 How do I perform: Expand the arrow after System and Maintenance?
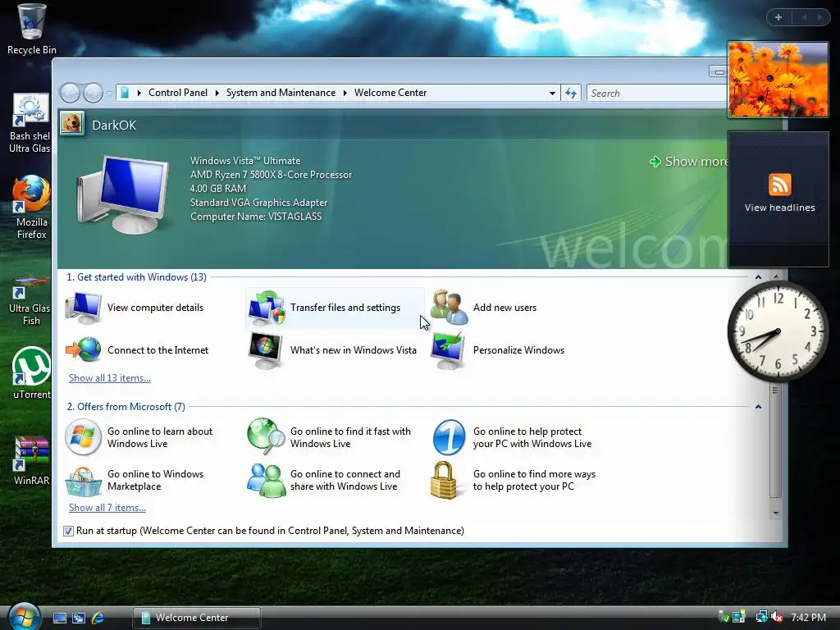point(345,93)
